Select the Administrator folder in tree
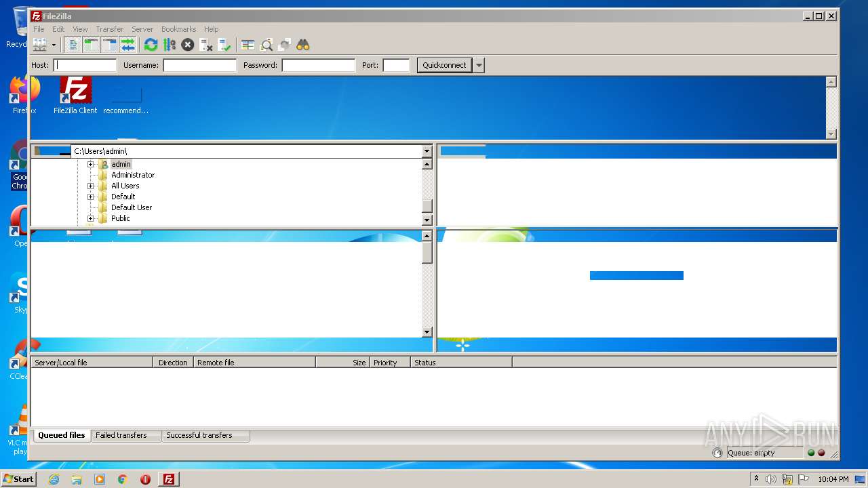Screen dimensions: 868x488 133,175
